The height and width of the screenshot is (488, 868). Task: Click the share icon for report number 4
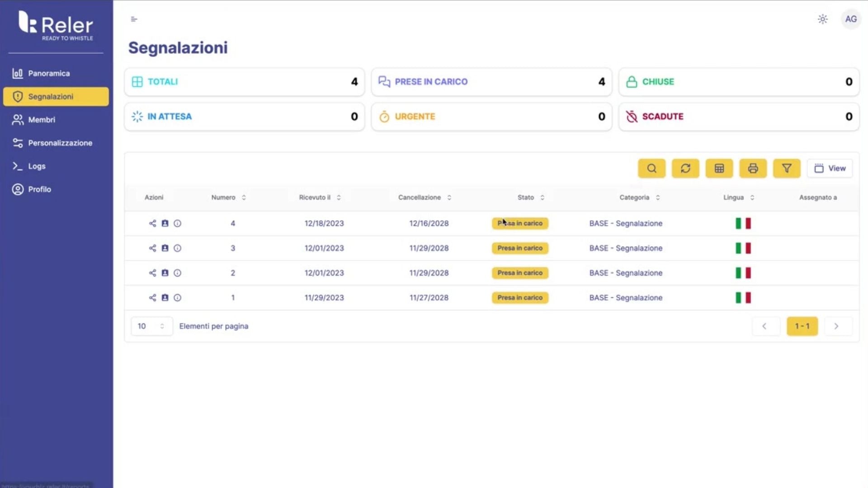152,223
